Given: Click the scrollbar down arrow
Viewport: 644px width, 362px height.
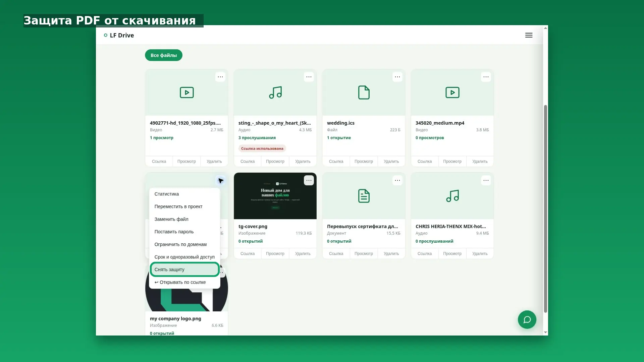Looking at the screenshot, I should coord(545,333).
